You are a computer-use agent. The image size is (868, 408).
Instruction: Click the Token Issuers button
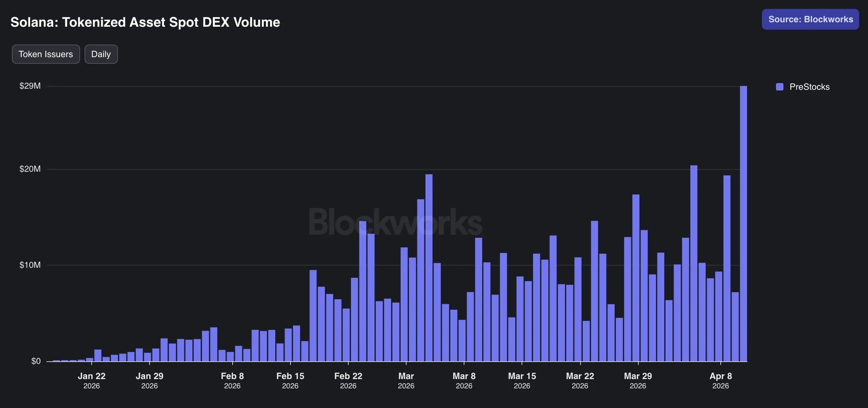[46, 54]
